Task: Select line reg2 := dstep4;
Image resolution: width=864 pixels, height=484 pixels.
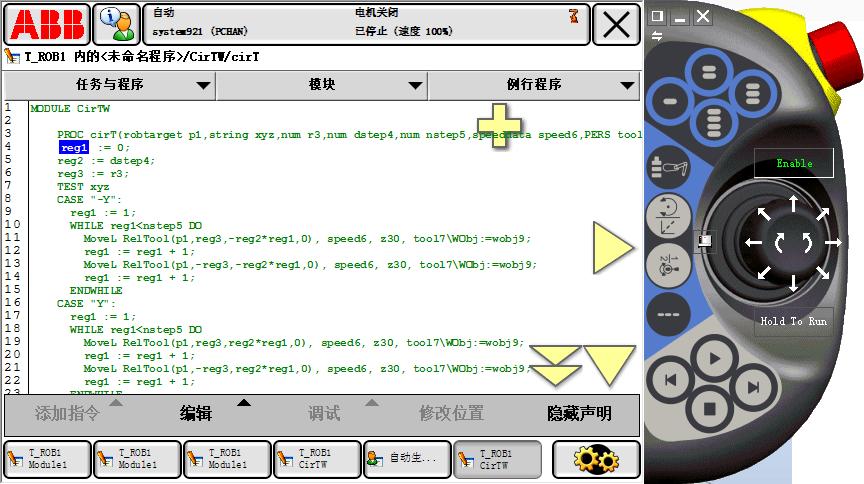Action: pos(106,161)
